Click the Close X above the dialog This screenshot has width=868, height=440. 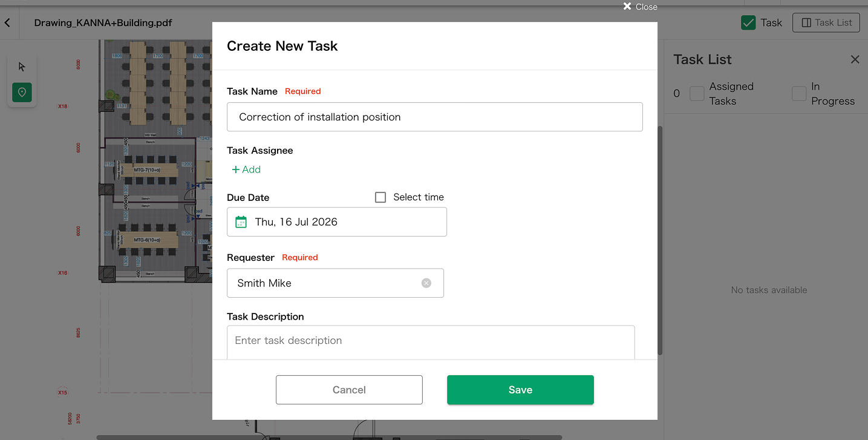click(x=641, y=7)
